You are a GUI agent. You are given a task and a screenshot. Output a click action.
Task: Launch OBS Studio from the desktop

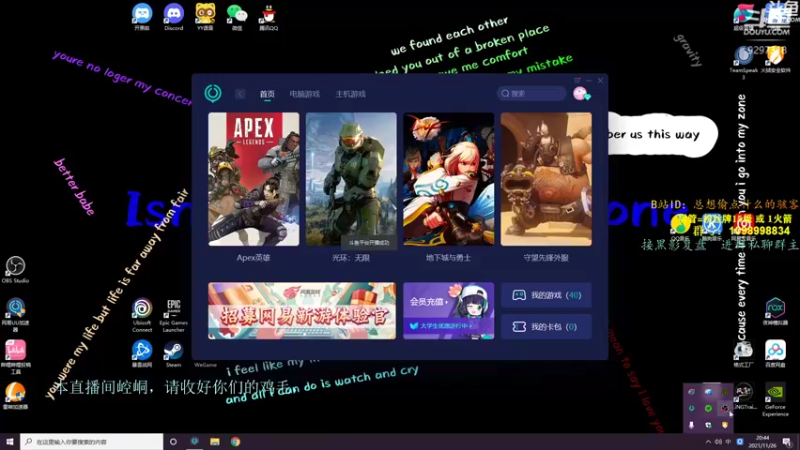[x=15, y=270]
